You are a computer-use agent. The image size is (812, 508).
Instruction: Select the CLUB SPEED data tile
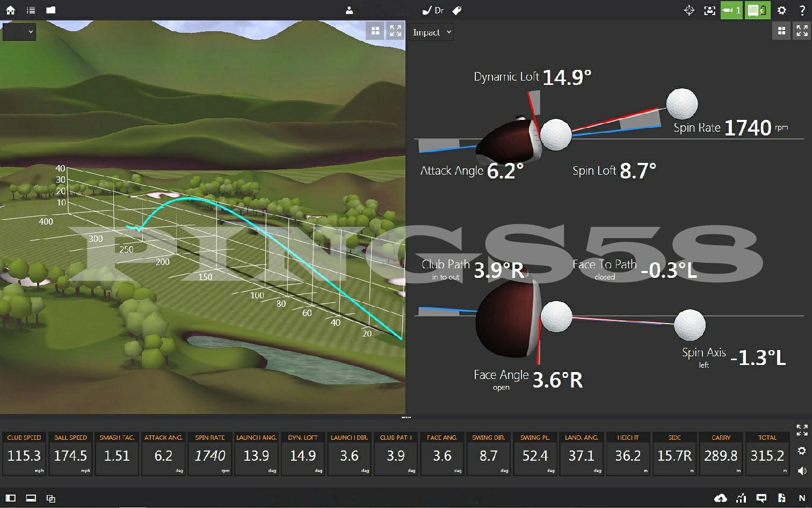tap(24, 455)
